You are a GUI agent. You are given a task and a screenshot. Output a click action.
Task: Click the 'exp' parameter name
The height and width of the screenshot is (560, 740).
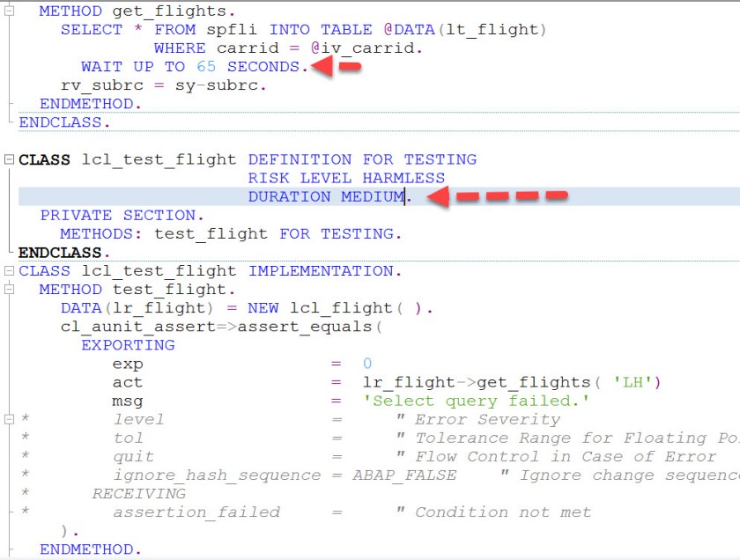pyautogui.click(x=128, y=365)
